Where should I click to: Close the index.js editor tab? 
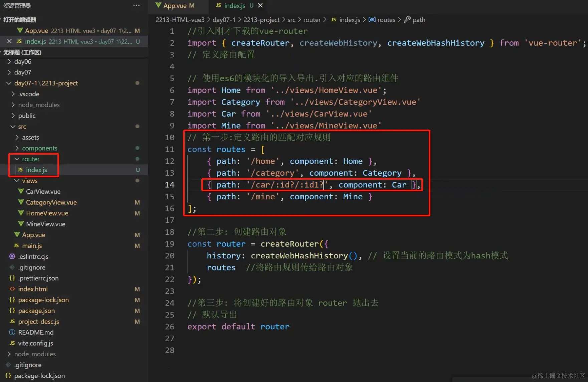point(260,5)
